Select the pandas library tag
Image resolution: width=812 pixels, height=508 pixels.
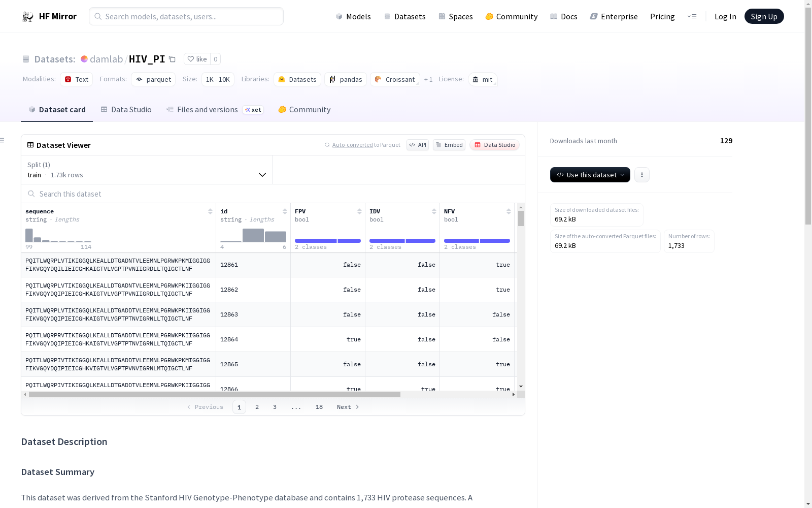point(346,79)
